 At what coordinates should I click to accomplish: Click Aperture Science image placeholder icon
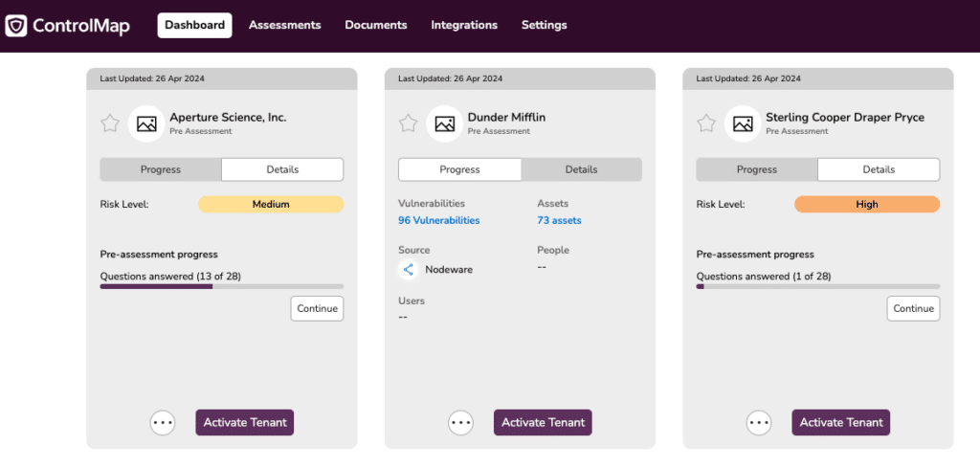tap(146, 123)
